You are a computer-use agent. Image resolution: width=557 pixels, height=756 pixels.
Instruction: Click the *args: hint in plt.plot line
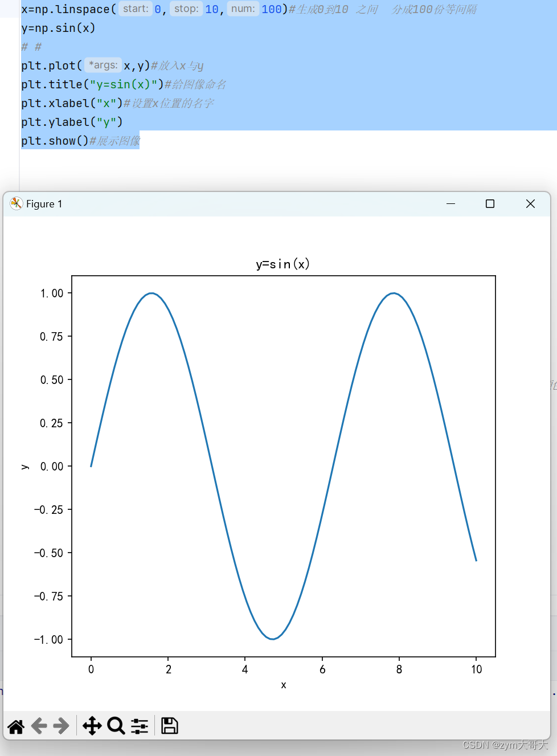point(103,65)
